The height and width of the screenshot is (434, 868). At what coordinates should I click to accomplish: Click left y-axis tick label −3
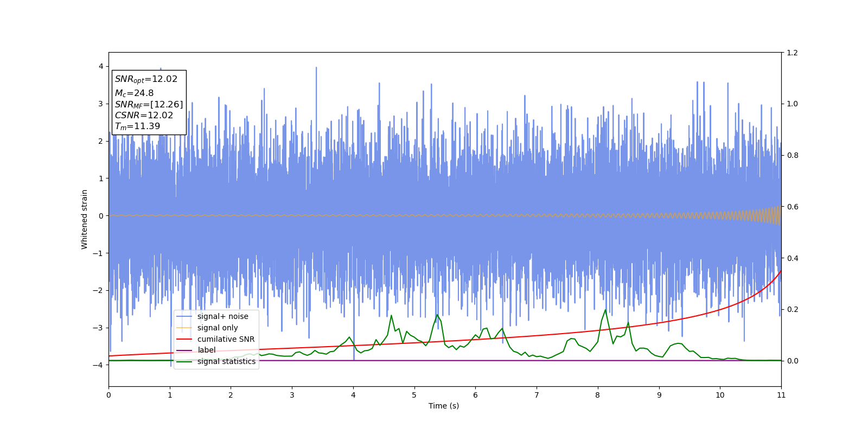[97, 328]
